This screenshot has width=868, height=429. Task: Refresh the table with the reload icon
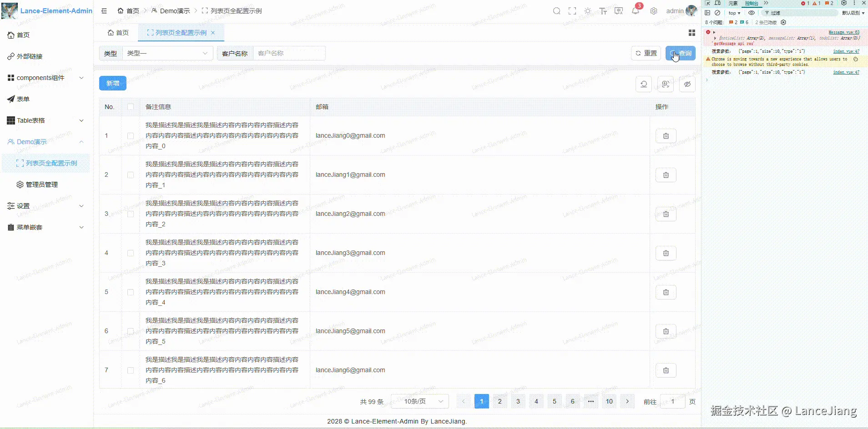[644, 84]
